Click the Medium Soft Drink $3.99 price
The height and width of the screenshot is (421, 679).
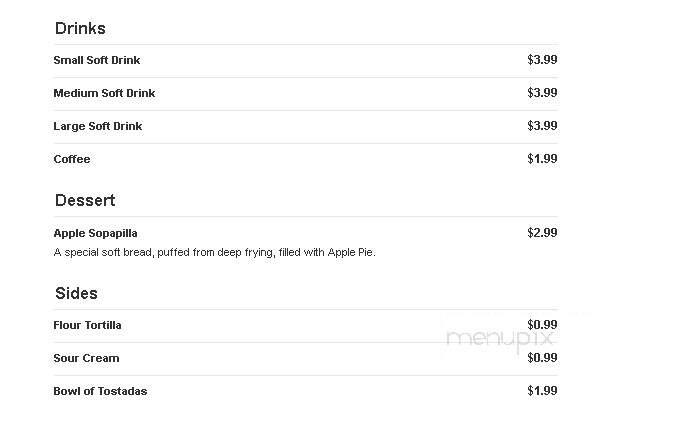[x=542, y=93]
